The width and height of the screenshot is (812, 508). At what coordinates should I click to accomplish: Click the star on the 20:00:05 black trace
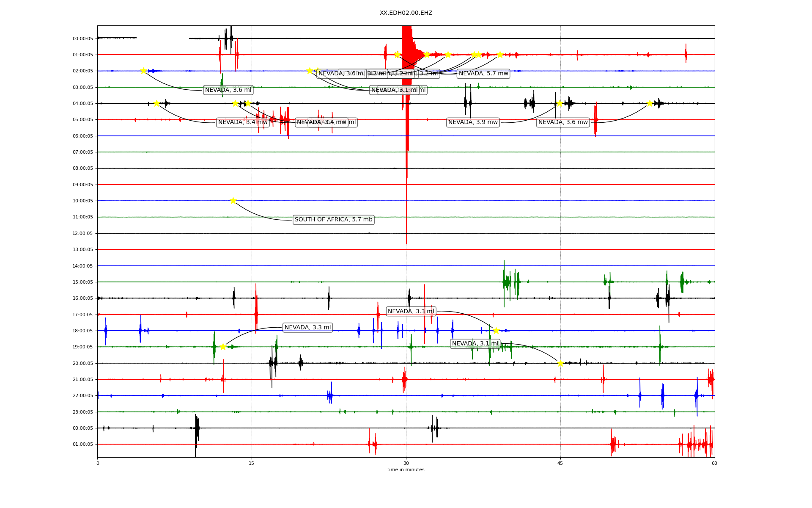pyautogui.click(x=560, y=363)
